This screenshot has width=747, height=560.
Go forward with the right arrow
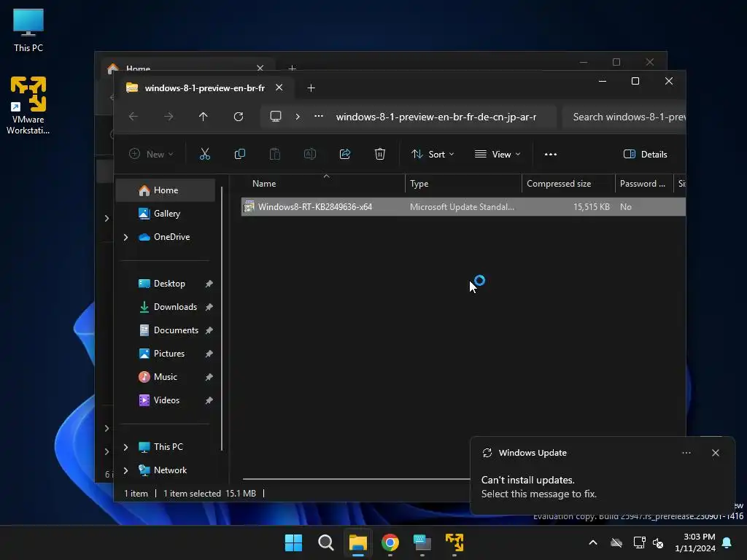click(169, 117)
